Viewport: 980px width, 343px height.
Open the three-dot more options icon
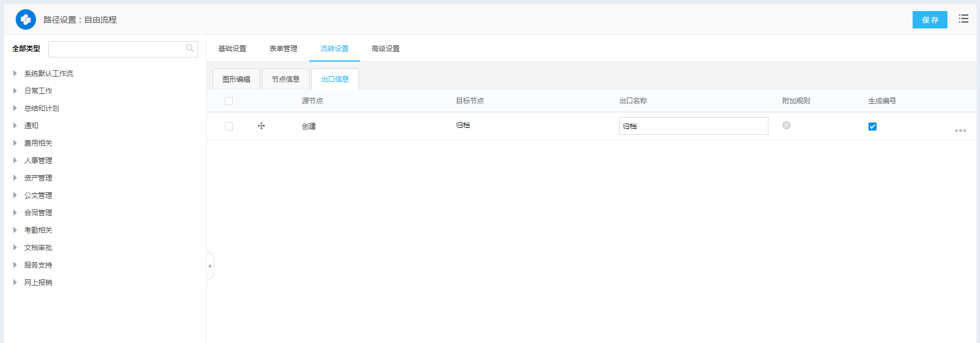click(x=960, y=131)
